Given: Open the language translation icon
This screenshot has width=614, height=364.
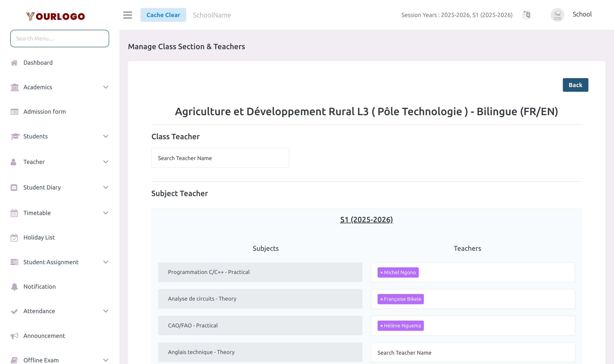Looking at the screenshot, I should coord(526,15).
